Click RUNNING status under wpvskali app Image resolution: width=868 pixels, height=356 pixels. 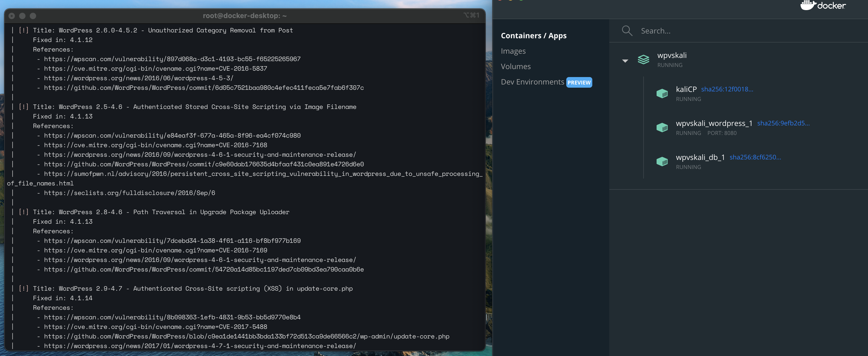click(x=670, y=65)
